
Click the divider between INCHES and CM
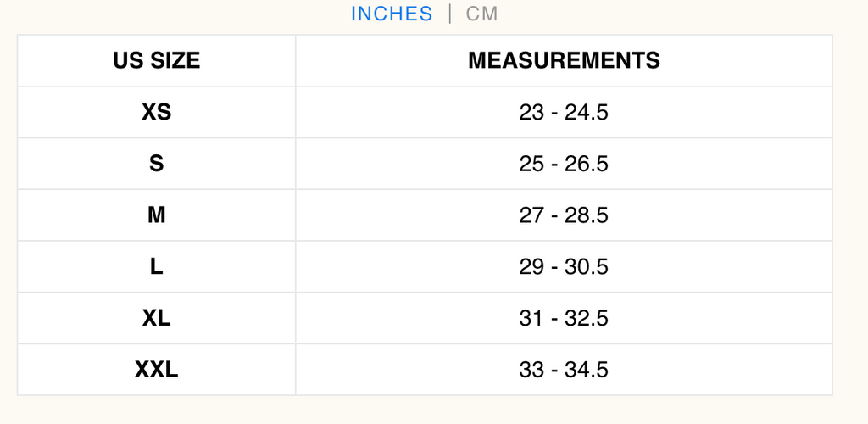point(449,14)
